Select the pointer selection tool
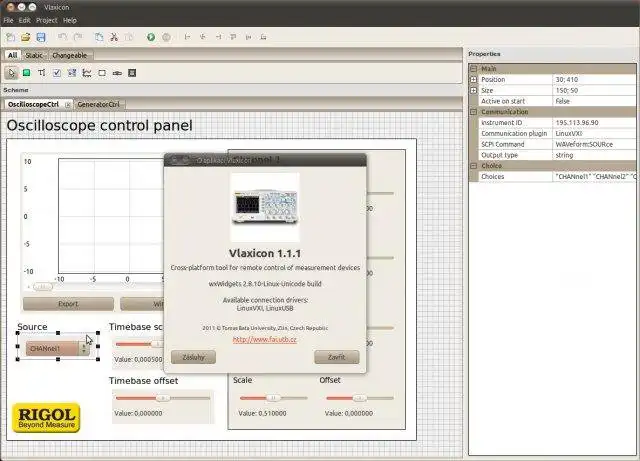 point(11,73)
